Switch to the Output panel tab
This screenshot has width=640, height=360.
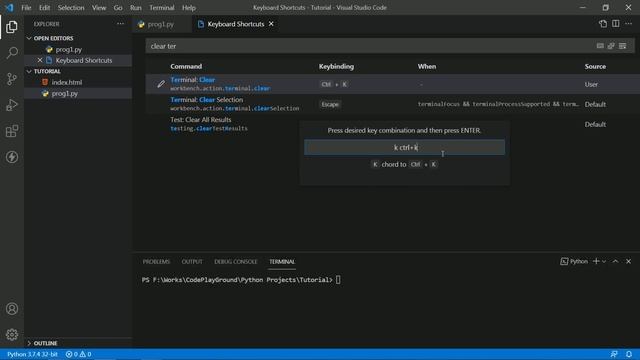pos(192,262)
